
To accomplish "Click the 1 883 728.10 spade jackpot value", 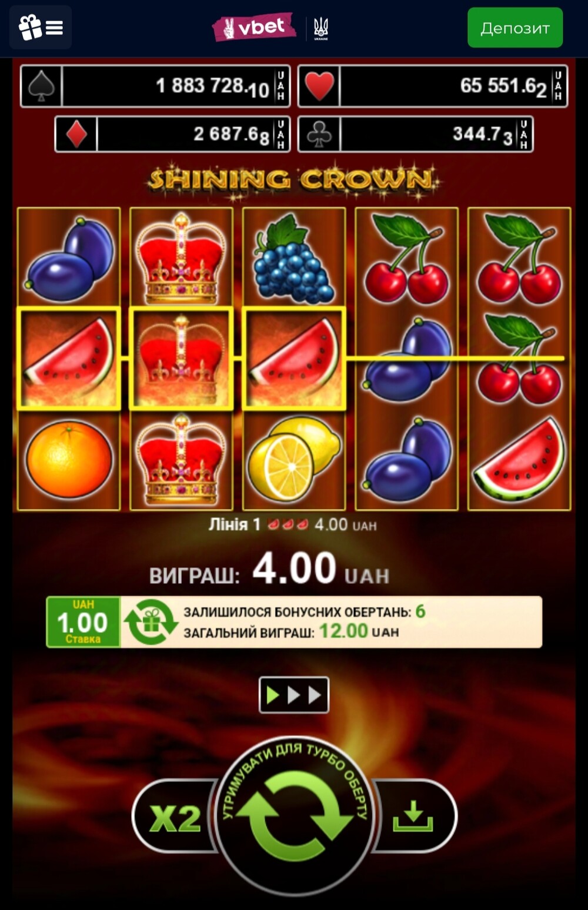I will [212, 86].
